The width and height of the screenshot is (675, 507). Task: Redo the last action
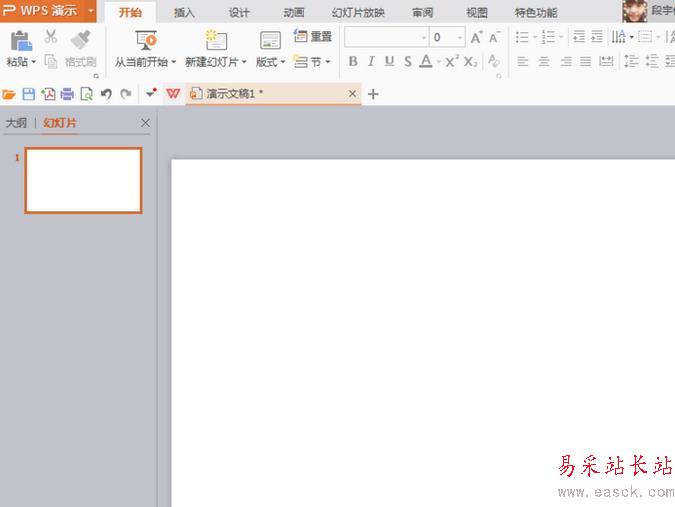coord(126,94)
